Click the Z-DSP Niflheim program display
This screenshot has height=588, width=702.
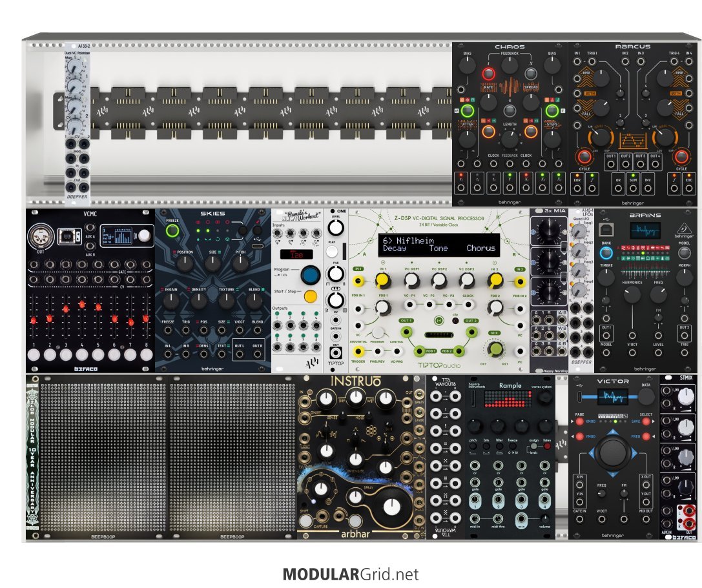coord(439,245)
